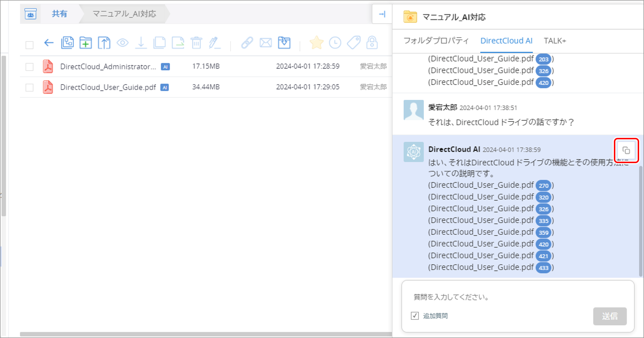Open the 共有 breadcrumb item
This screenshot has width=644, height=338.
click(59, 14)
